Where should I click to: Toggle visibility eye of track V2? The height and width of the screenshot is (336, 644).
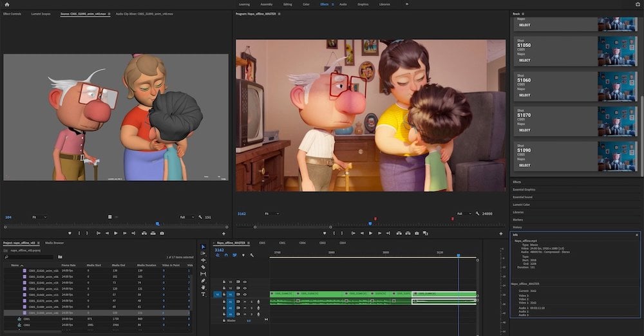coord(245,288)
